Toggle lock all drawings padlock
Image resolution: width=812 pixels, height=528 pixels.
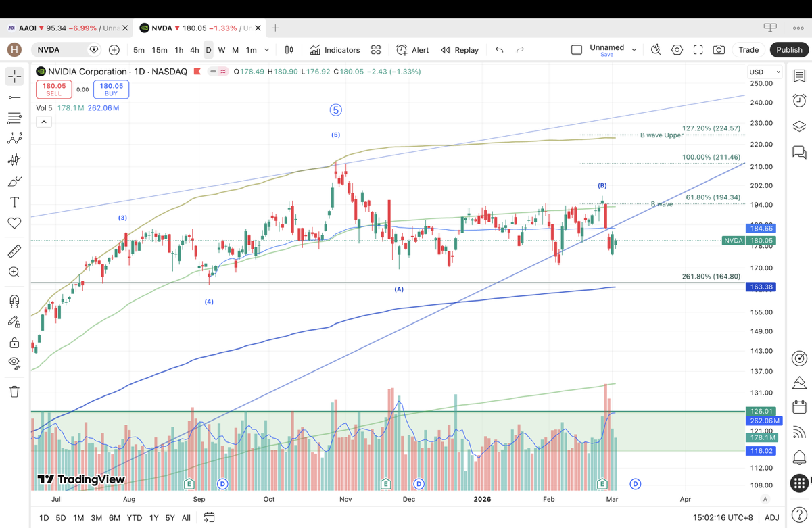click(x=14, y=343)
